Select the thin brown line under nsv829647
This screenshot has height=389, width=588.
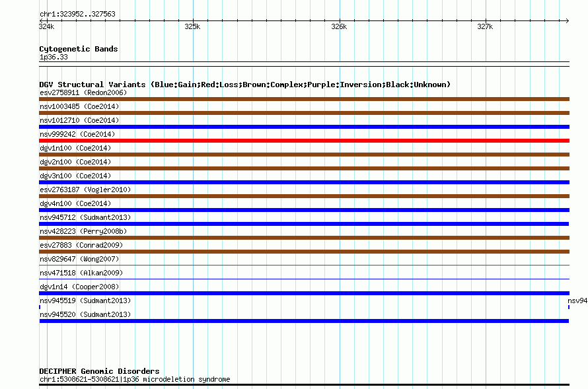[x=304, y=265]
